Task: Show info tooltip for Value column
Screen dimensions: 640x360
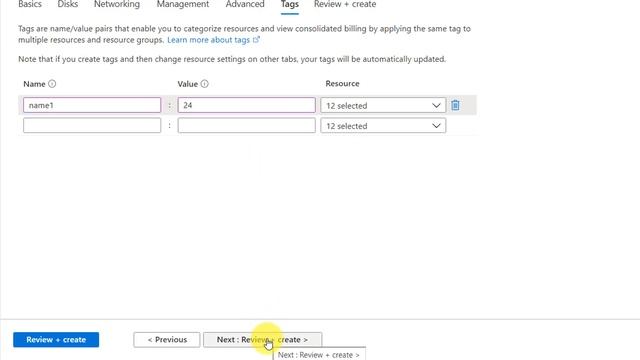Action: [204, 84]
